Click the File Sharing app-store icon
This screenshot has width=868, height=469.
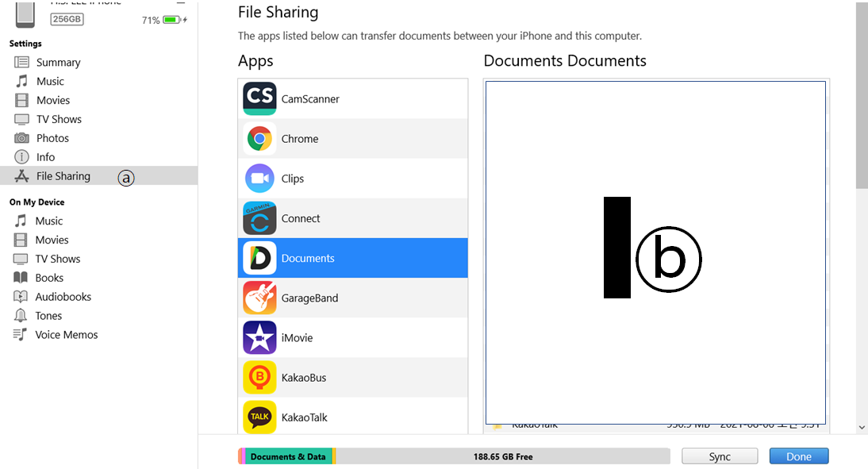click(21, 176)
